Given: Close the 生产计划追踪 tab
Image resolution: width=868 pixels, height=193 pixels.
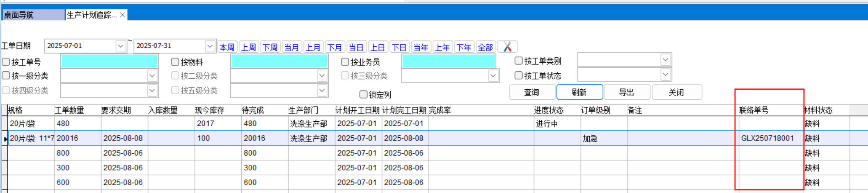Looking at the screenshot, I should [x=122, y=15].
